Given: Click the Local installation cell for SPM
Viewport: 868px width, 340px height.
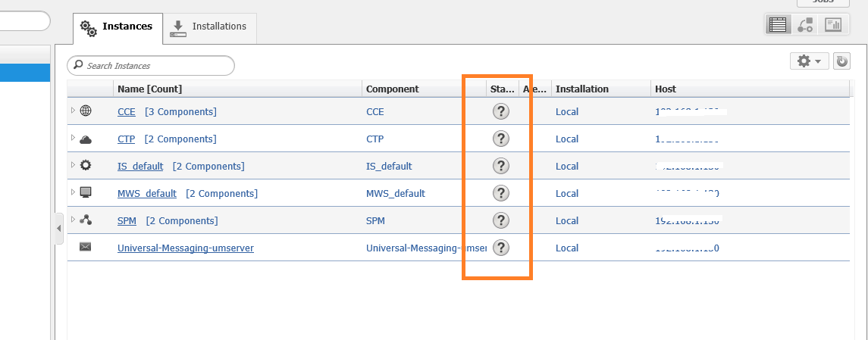Looking at the screenshot, I should [x=567, y=220].
